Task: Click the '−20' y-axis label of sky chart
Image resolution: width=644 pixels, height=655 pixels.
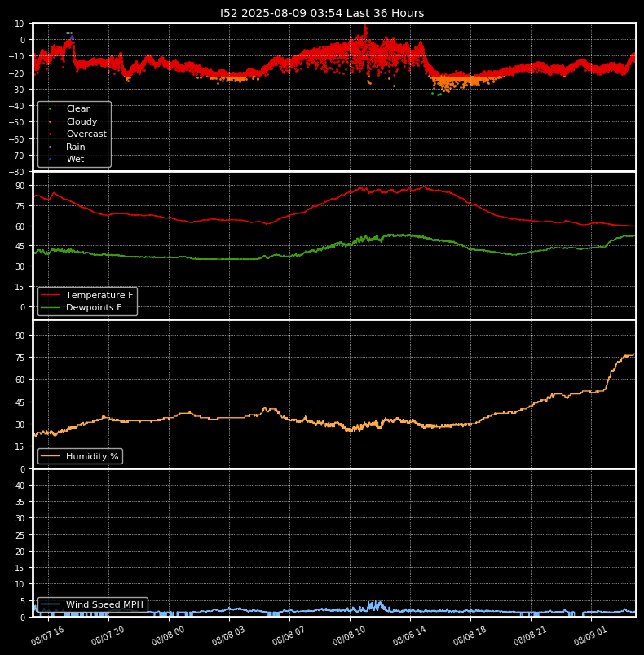Action: [17, 73]
